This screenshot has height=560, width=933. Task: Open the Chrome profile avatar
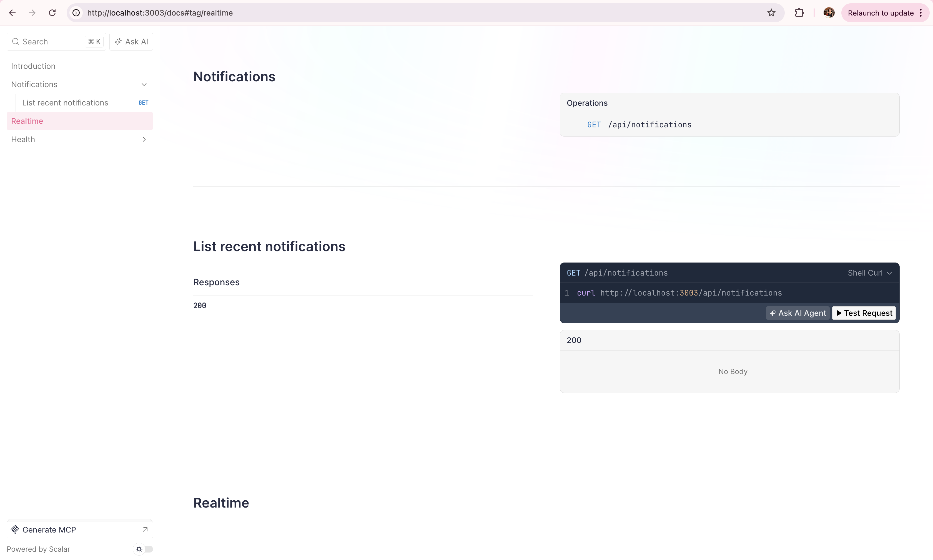click(829, 13)
